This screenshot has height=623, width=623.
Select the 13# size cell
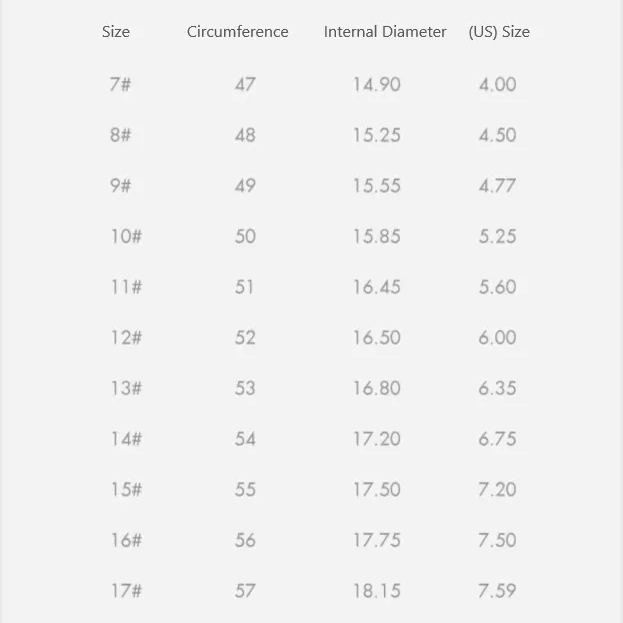click(126, 388)
